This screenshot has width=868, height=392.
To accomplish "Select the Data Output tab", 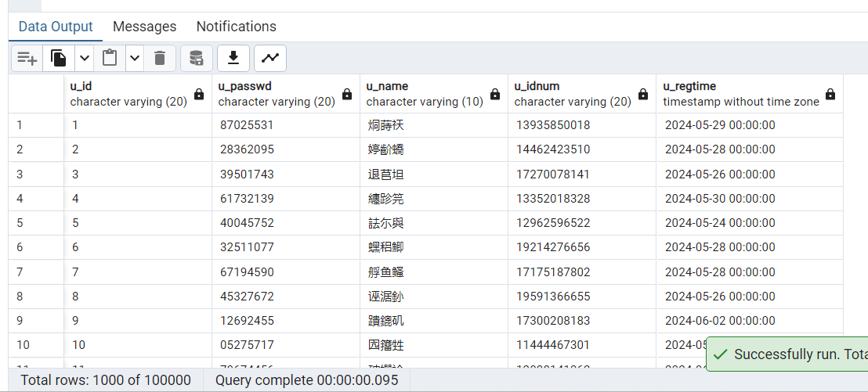I will [x=56, y=27].
